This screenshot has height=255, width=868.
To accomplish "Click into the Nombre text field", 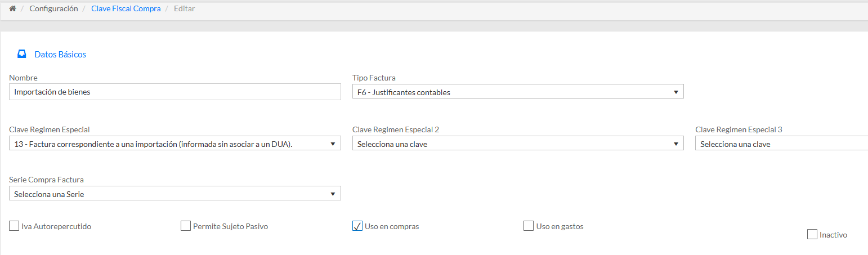I will (175, 92).
